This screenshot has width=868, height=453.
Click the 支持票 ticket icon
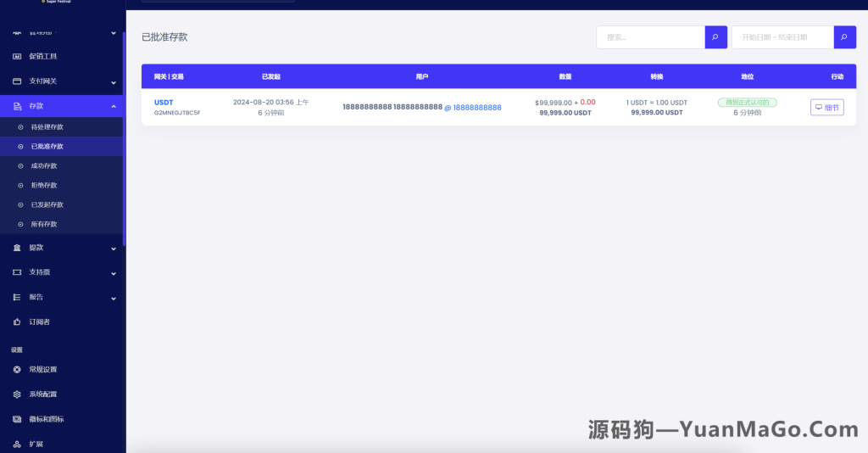pyautogui.click(x=17, y=272)
